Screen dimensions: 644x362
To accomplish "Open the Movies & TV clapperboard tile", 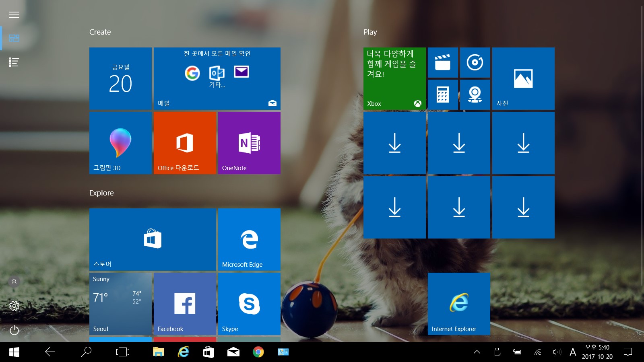I will [443, 62].
